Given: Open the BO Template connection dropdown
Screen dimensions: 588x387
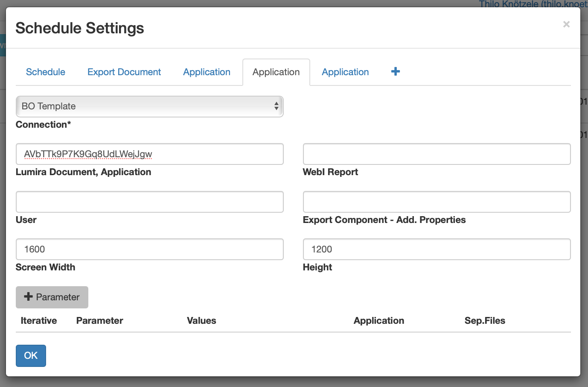Looking at the screenshot, I should [150, 106].
